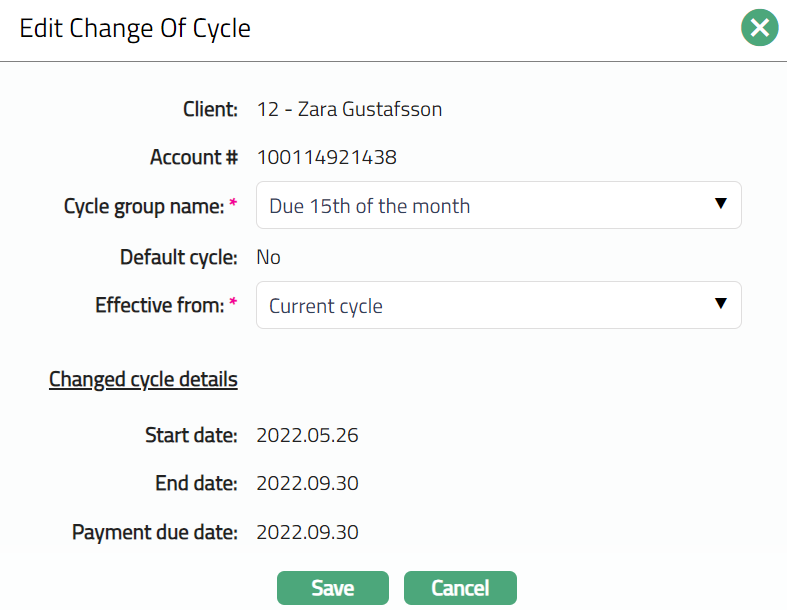
Task: Click the Edit Change Of Cycle title
Action: click(135, 28)
